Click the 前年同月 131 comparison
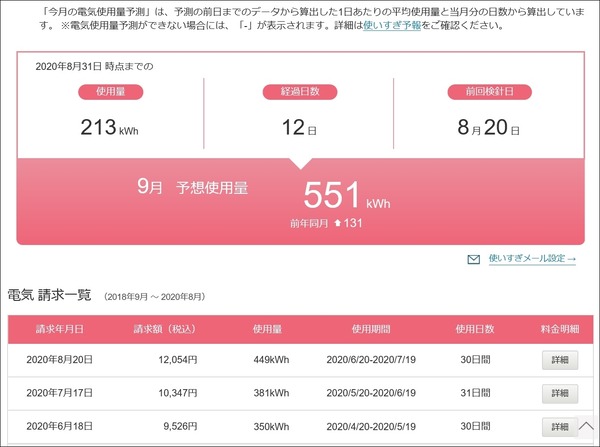 [x=326, y=223]
